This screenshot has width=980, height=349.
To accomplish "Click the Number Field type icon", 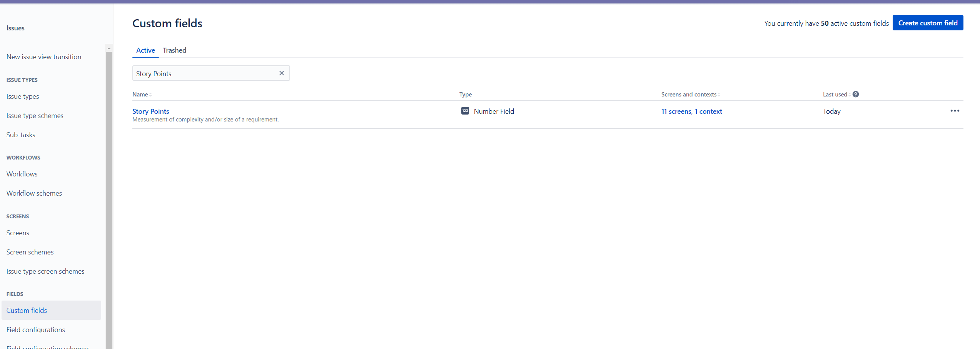I will tap(465, 111).
